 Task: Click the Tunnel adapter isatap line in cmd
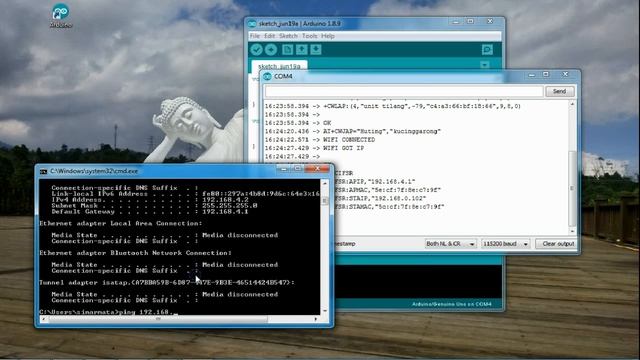click(x=167, y=282)
